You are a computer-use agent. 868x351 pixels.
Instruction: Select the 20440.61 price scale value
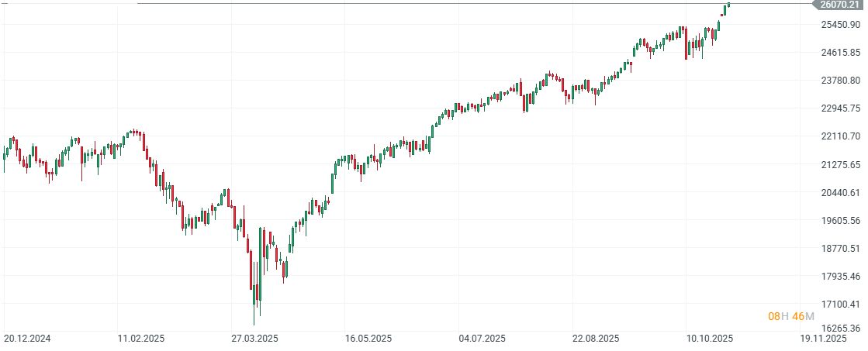pyautogui.click(x=841, y=192)
